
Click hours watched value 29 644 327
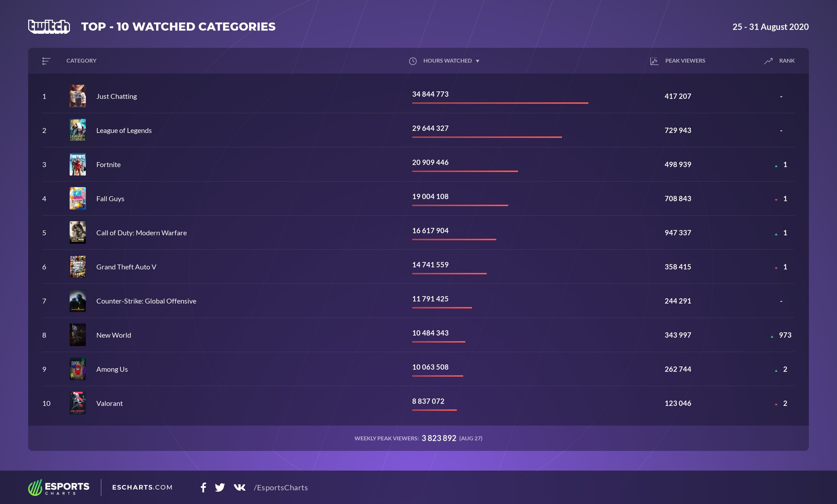(430, 128)
